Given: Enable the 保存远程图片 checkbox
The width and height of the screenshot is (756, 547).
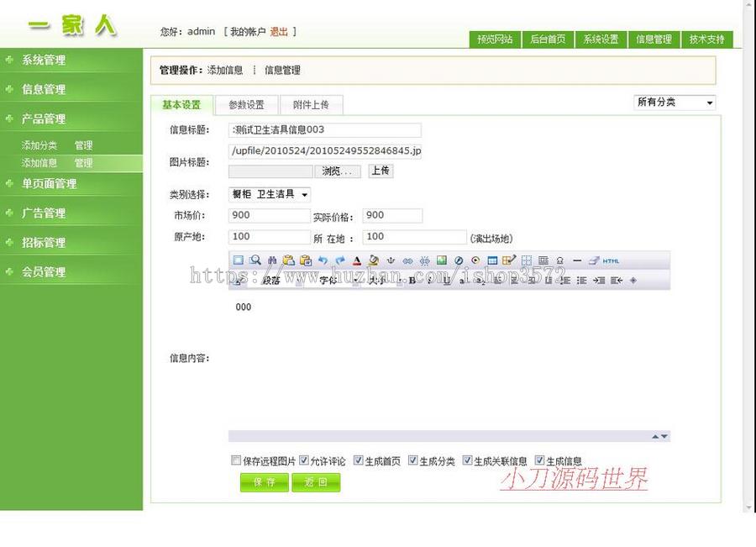Looking at the screenshot, I should pos(236,460).
